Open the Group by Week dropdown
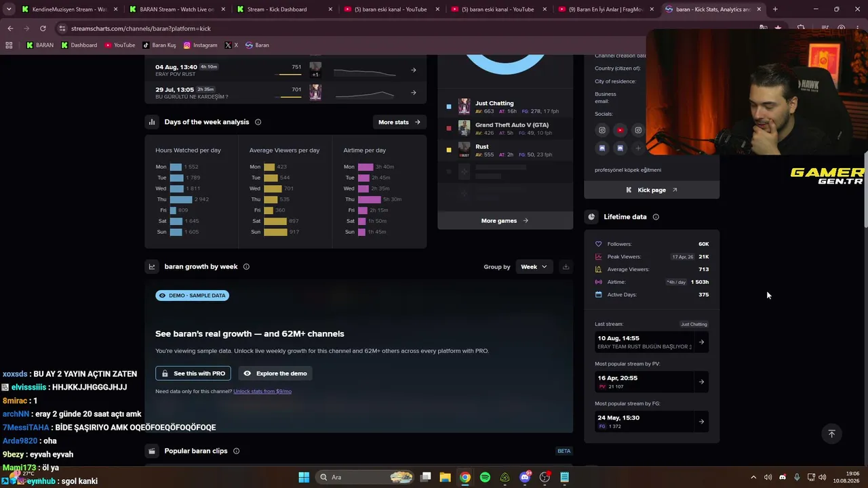 pos(534,266)
